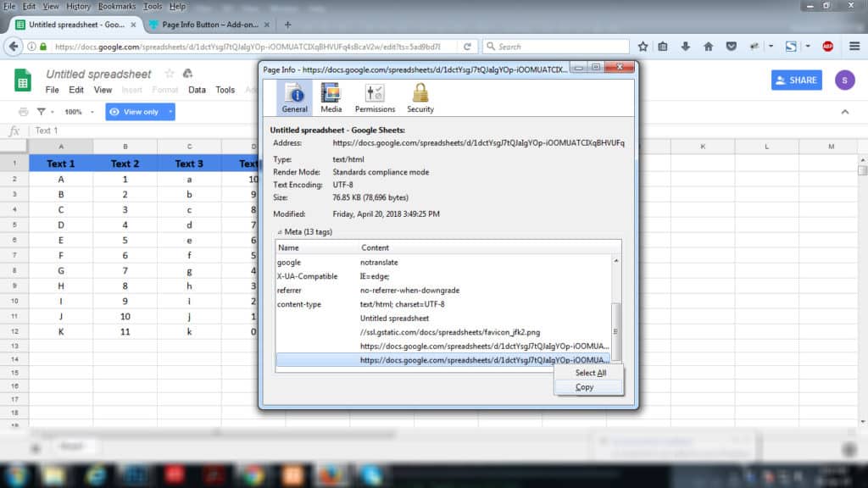The image size is (868, 488).
Task: Click the green padlock in the address bar
Action: coord(43,47)
